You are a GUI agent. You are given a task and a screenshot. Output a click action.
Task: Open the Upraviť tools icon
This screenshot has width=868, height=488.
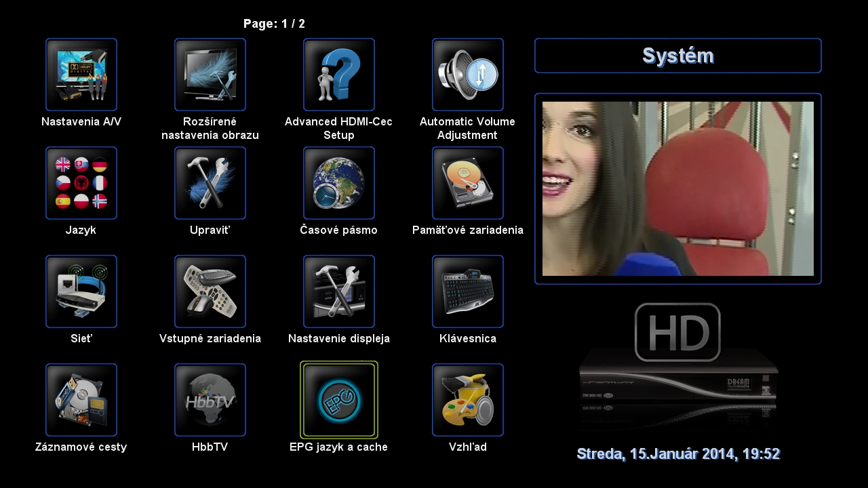[x=210, y=183]
